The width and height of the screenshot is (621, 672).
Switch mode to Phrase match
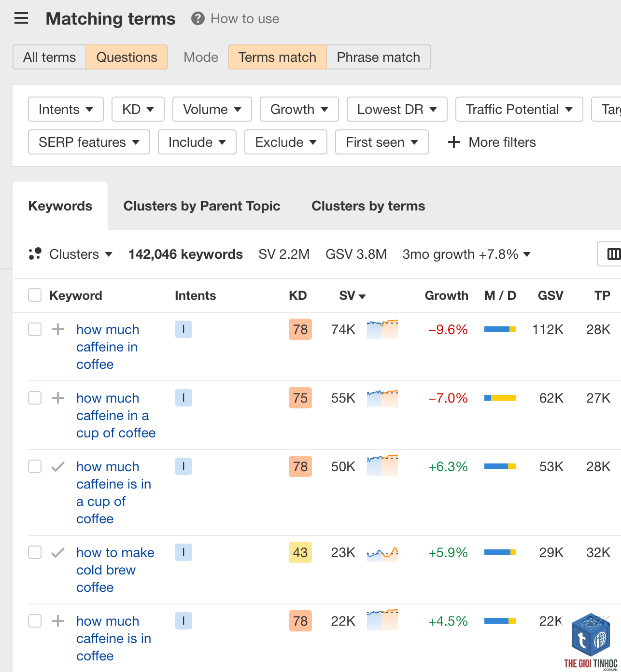coord(379,57)
